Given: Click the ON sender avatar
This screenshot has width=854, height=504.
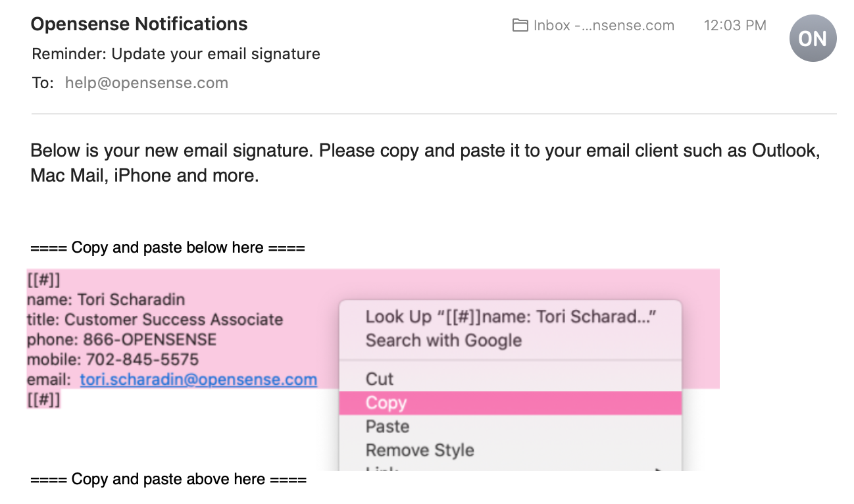Looking at the screenshot, I should [813, 38].
